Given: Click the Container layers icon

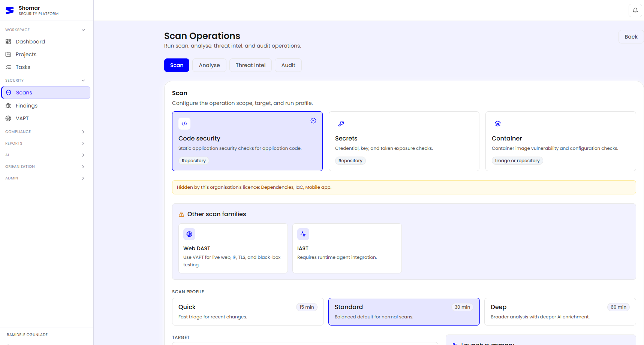Looking at the screenshot, I should [x=498, y=124].
